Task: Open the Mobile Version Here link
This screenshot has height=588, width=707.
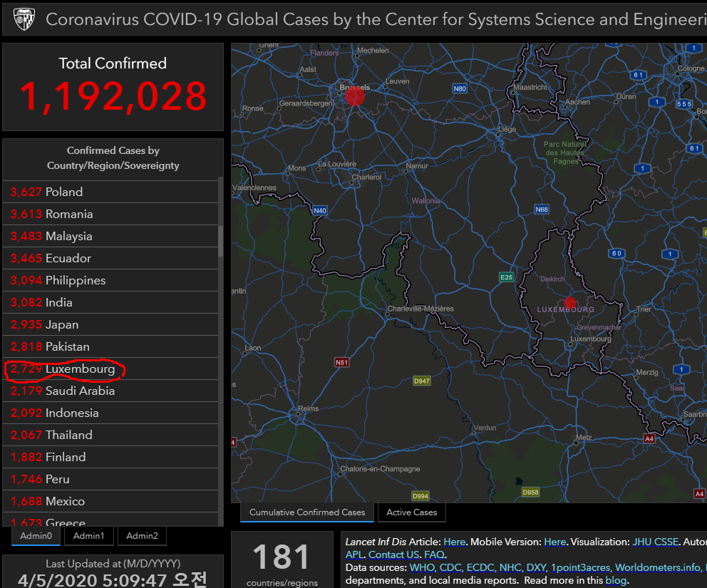Action: click(554, 542)
